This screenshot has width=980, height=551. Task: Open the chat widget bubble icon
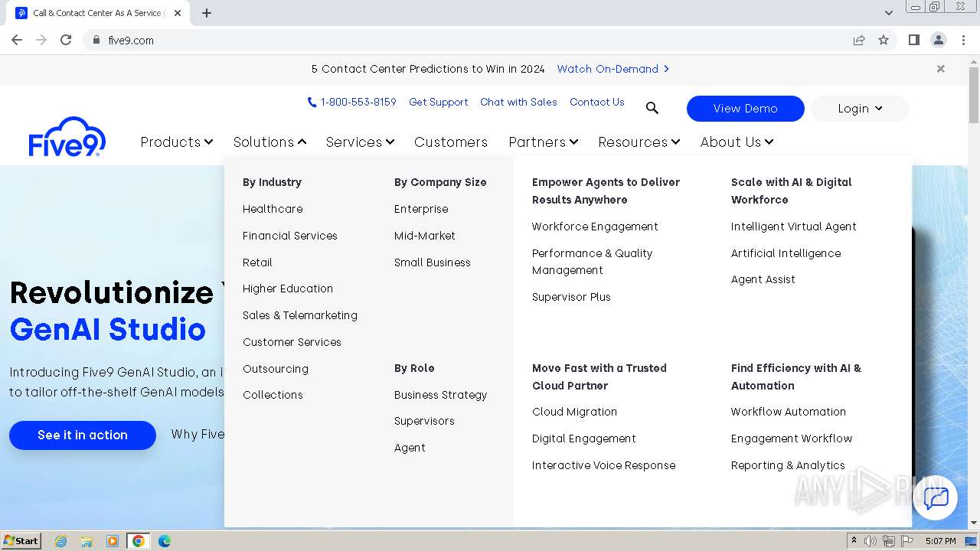(936, 498)
